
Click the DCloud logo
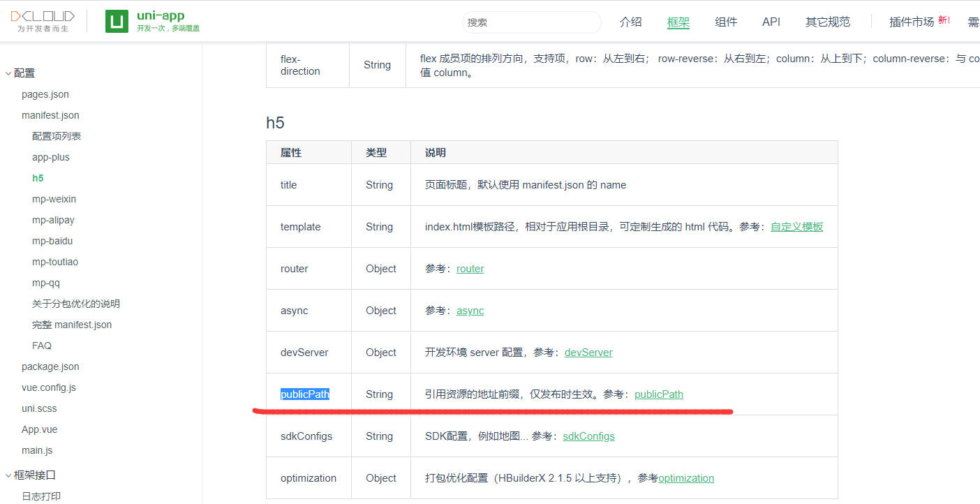click(41, 20)
